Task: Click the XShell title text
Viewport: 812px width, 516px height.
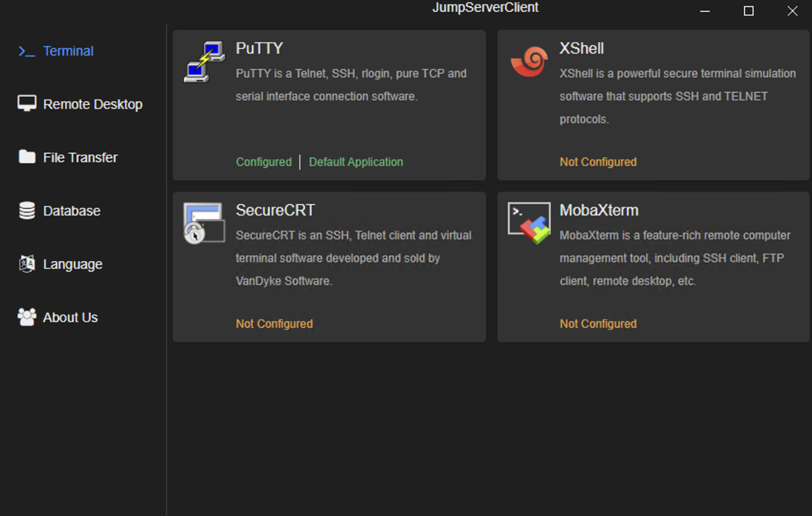Action: point(581,48)
